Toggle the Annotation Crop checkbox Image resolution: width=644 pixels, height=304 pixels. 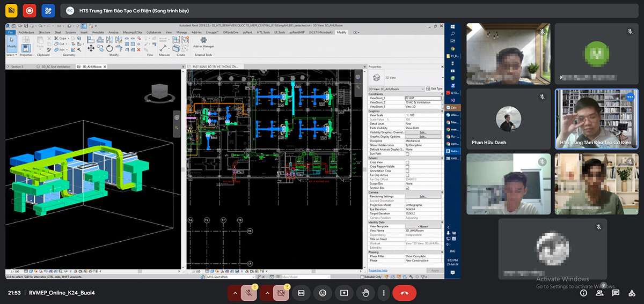point(407,171)
